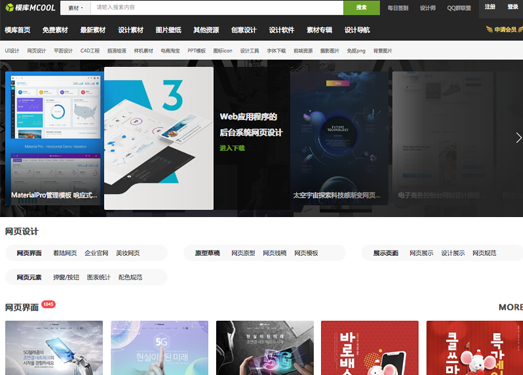
Task: Open 设计素材 in main navigation
Action: pos(131,30)
